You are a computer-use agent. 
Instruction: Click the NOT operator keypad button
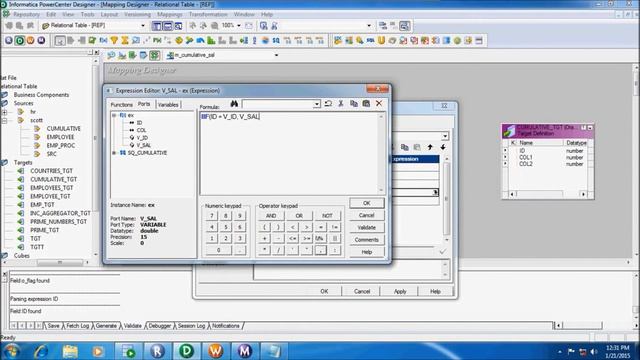327,216
